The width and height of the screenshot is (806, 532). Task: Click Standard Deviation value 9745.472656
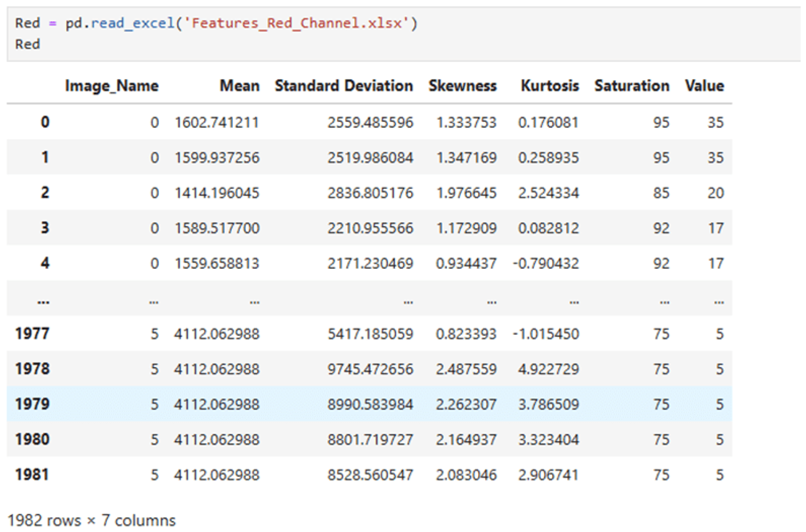[370, 369]
